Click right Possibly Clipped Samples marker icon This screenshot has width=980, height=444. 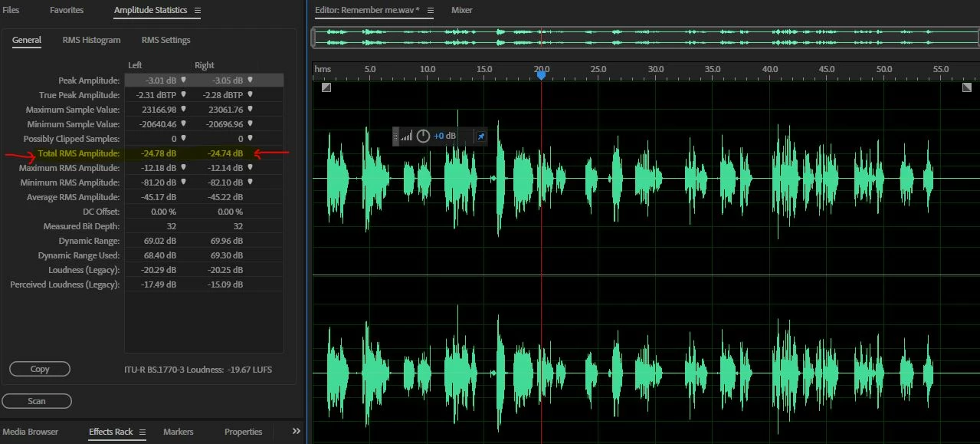[x=250, y=138]
